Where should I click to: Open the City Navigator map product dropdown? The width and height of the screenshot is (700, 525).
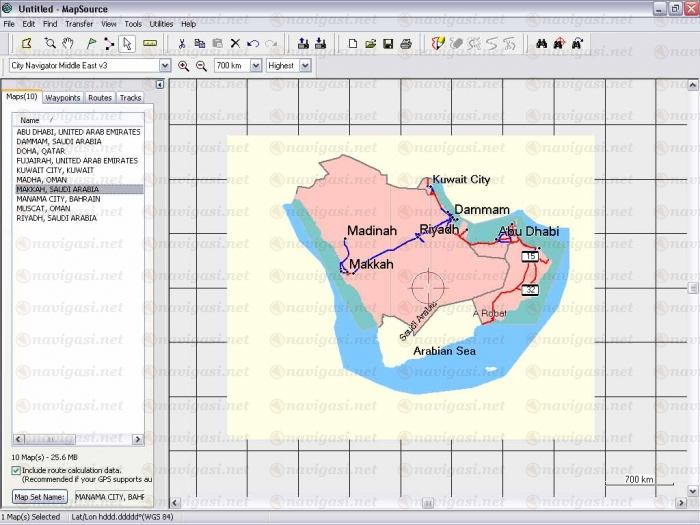165,65
